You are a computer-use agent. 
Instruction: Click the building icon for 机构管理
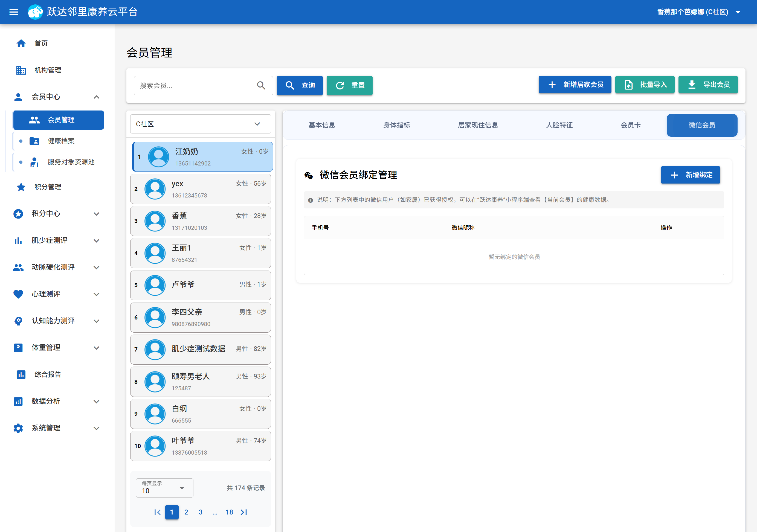point(21,70)
